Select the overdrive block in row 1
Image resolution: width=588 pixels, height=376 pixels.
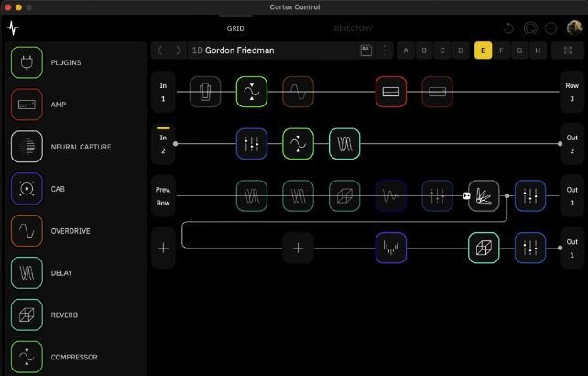[x=299, y=92]
